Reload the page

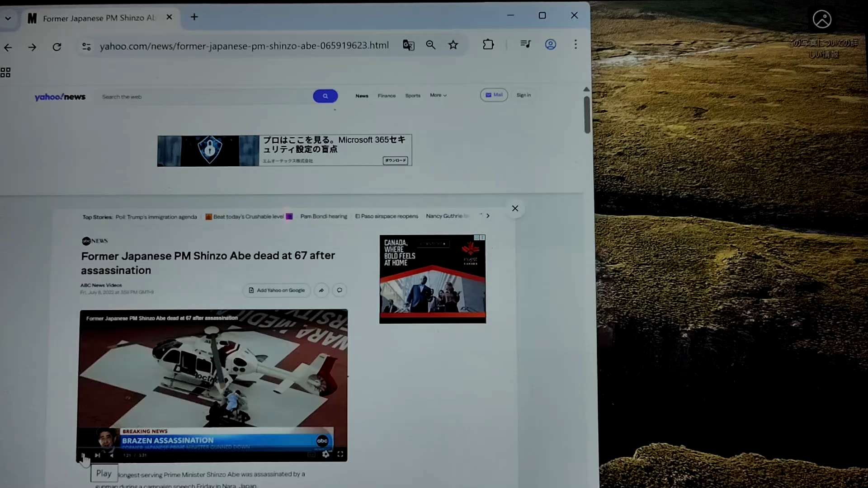pos(57,47)
